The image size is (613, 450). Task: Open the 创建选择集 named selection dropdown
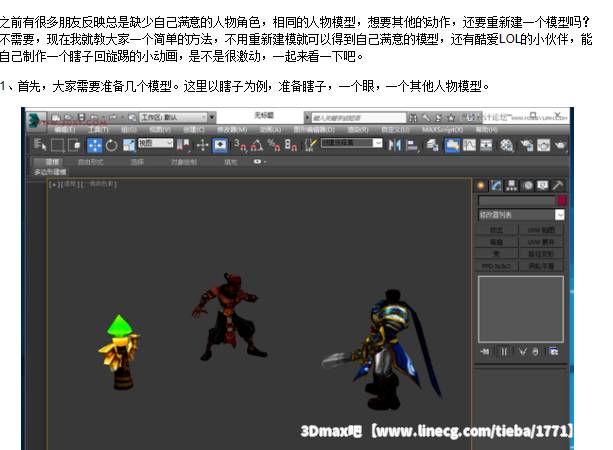(x=351, y=143)
